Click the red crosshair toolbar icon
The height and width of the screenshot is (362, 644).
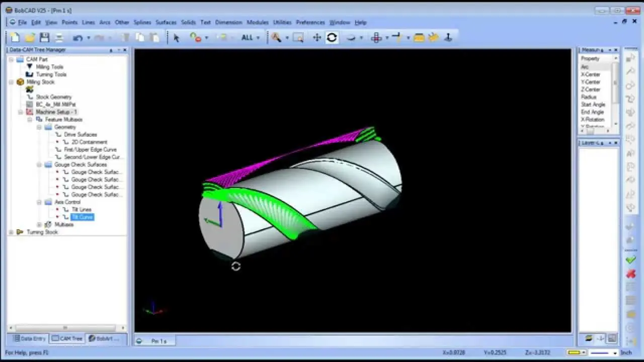tap(376, 38)
